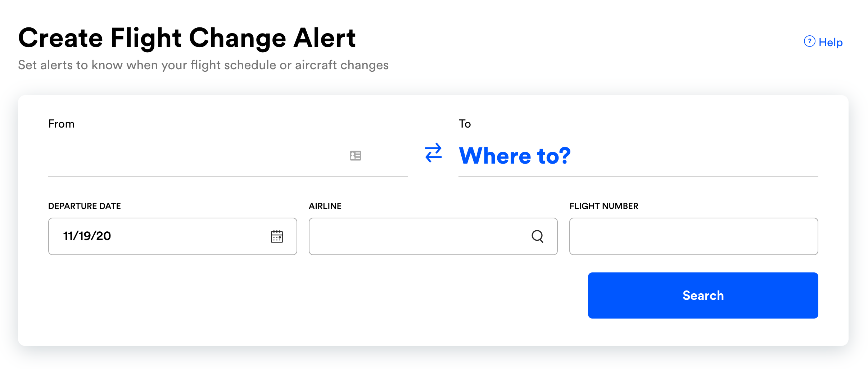Image resolution: width=868 pixels, height=369 pixels.
Task: Click the FLIGHT NUMBER label
Action: point(604,206)
